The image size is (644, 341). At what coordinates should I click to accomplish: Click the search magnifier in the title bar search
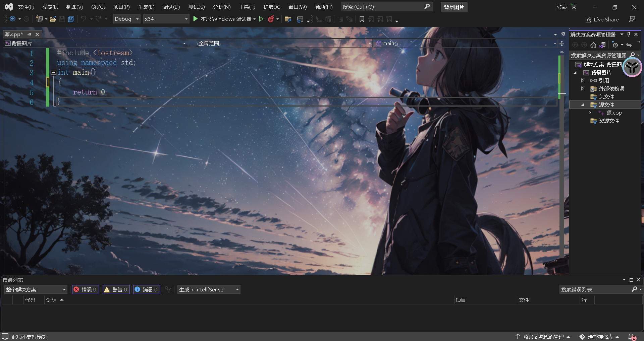(x=427, y=7)
